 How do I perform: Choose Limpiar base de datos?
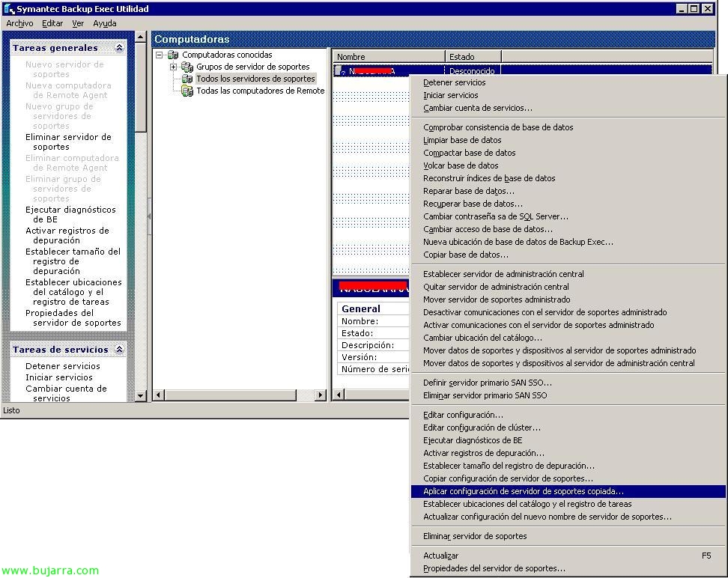coord(568,140)
